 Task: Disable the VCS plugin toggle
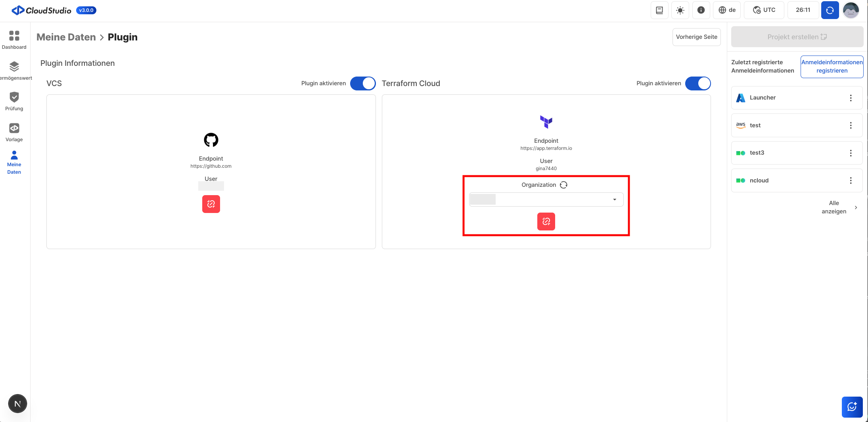tap(362, 83)
